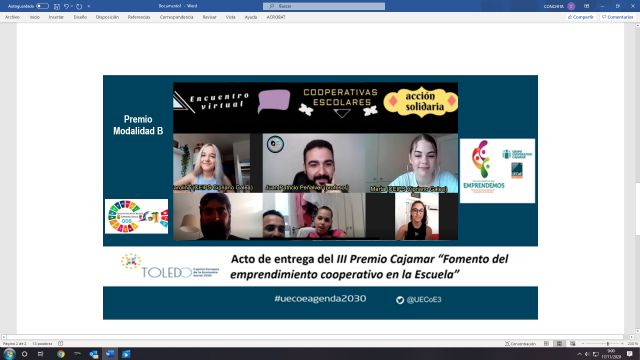Expand the Customize Quick Access Toolbar arrow
The image size is (640, 360).
point(89,6)
